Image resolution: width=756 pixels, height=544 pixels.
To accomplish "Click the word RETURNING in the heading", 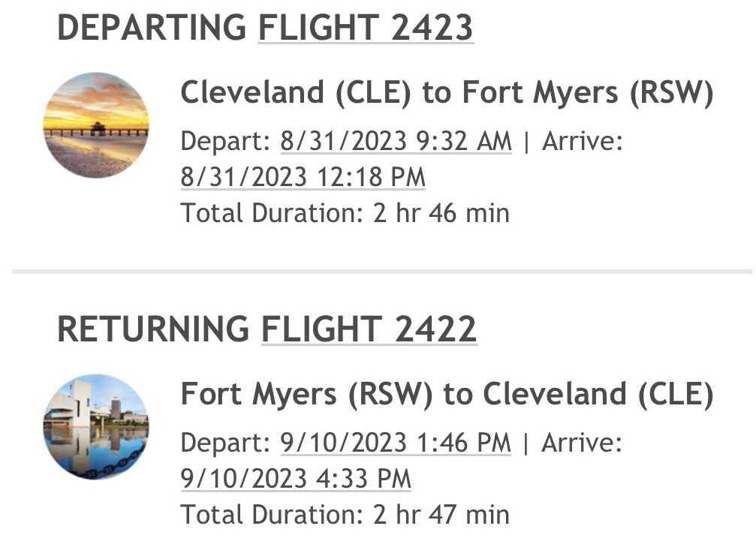I will (153, 329).
